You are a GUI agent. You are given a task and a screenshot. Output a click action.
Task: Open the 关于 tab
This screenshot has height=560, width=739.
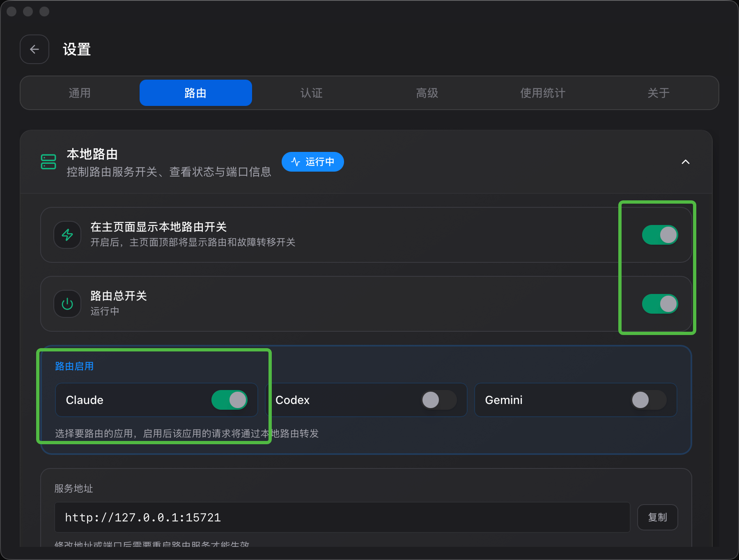tap(659, 93)
